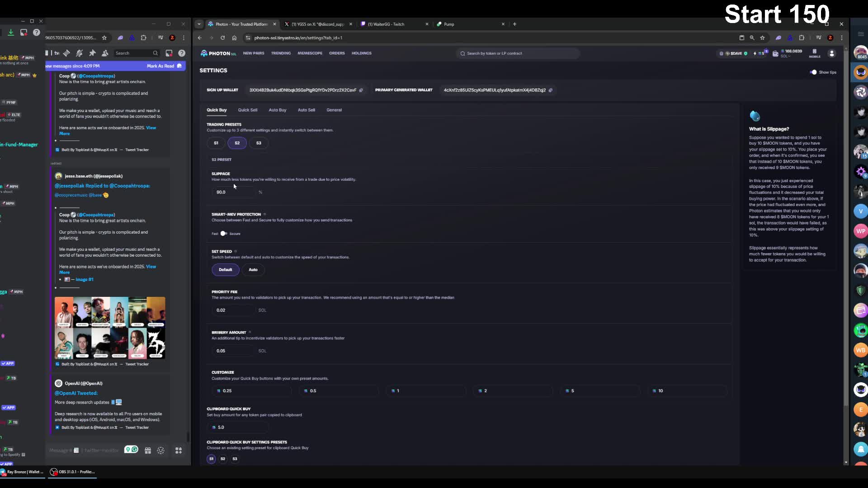Expand the SOL balance dropdown
Screen dimensions: 868x488
pos(786,56)
